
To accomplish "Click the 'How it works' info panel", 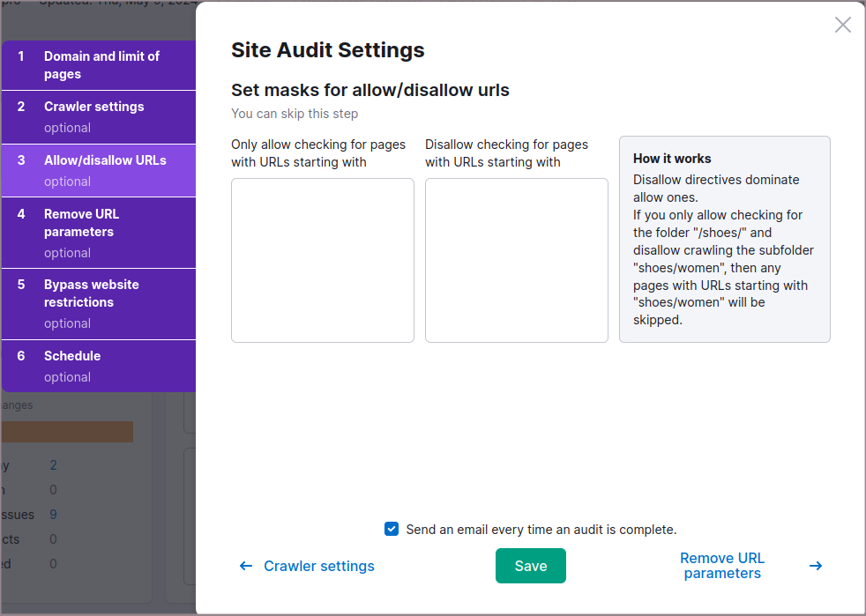I will pyautogui.click(x=724, y=239).
